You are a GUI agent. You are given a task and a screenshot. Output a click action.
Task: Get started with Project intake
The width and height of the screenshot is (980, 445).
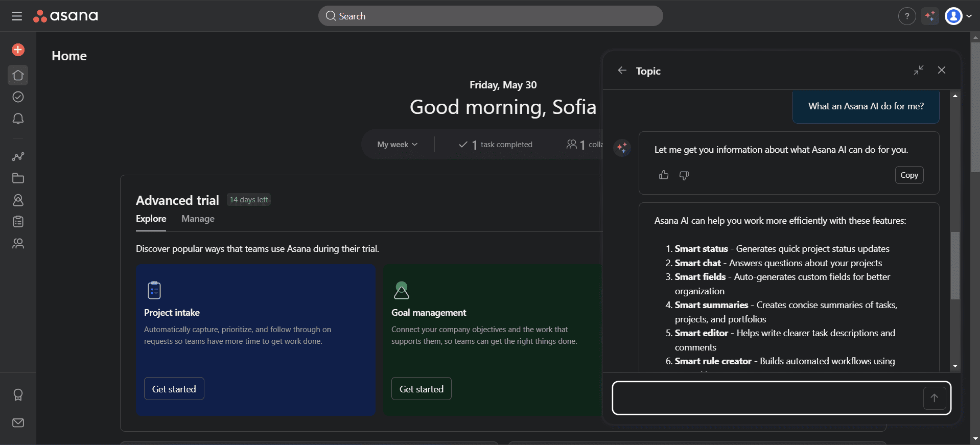(x=174, y=389)
